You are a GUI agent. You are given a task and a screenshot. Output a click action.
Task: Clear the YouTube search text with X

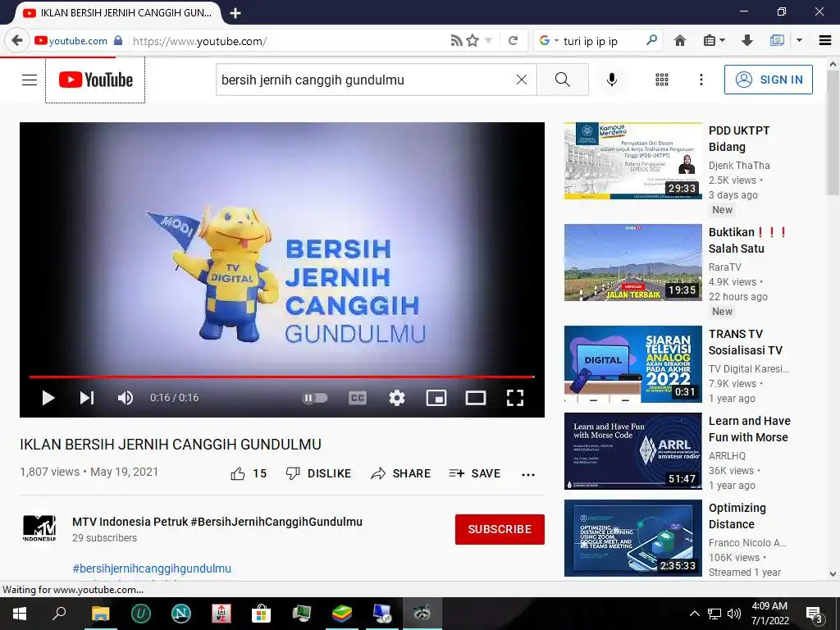(521, 80)
